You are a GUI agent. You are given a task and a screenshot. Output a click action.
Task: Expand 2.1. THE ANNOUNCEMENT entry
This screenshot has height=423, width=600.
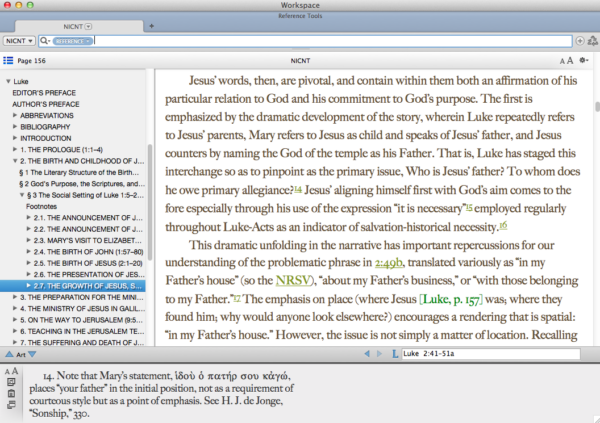(x=28, y=217)
